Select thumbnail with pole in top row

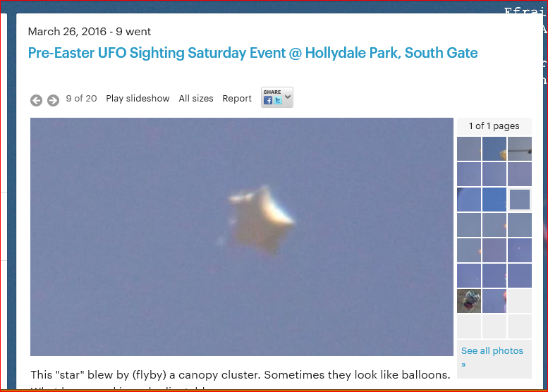(520, 149)
